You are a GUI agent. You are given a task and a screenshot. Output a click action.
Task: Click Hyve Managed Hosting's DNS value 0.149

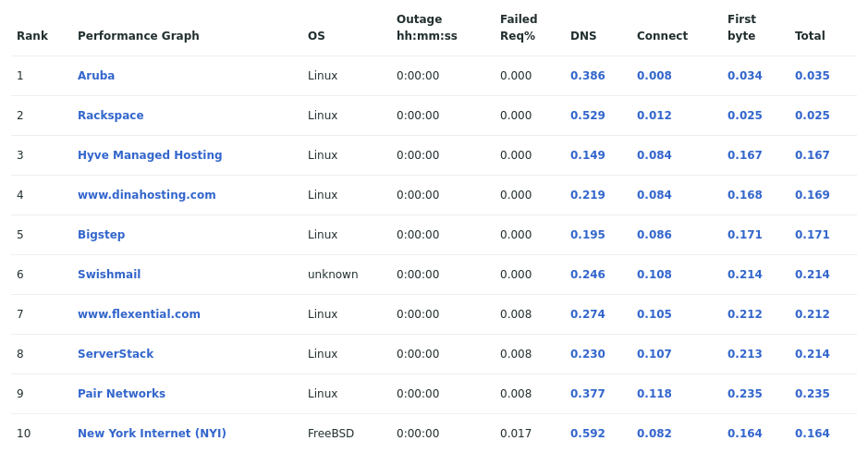(587, 155)
